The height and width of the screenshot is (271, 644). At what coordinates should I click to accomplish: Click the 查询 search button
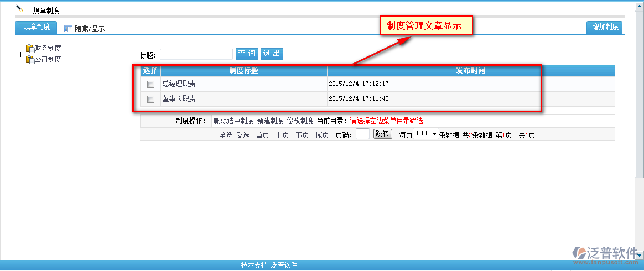pyautogui.click(x=247, y=54)
